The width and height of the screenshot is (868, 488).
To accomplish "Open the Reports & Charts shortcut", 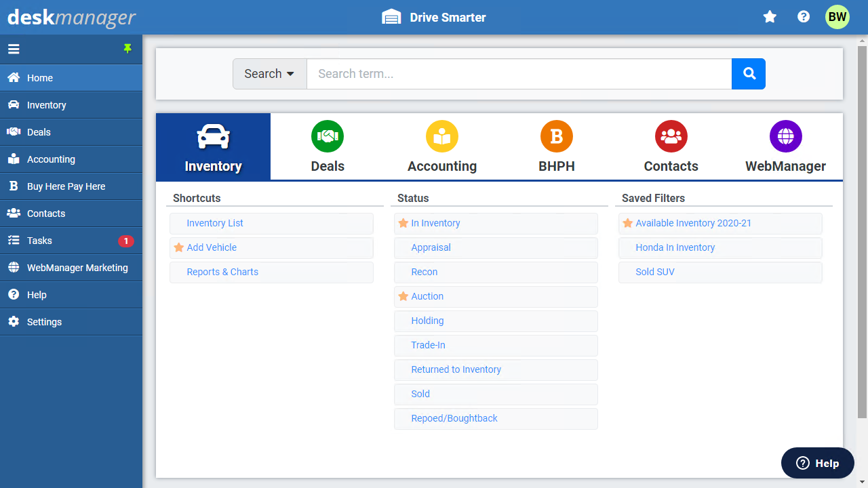I will click(x=222, y=272).
